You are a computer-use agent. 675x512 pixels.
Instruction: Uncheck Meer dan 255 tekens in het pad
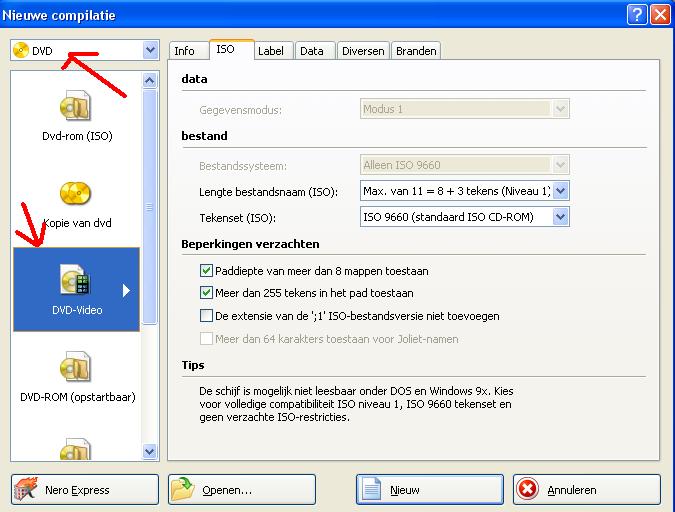206,293
